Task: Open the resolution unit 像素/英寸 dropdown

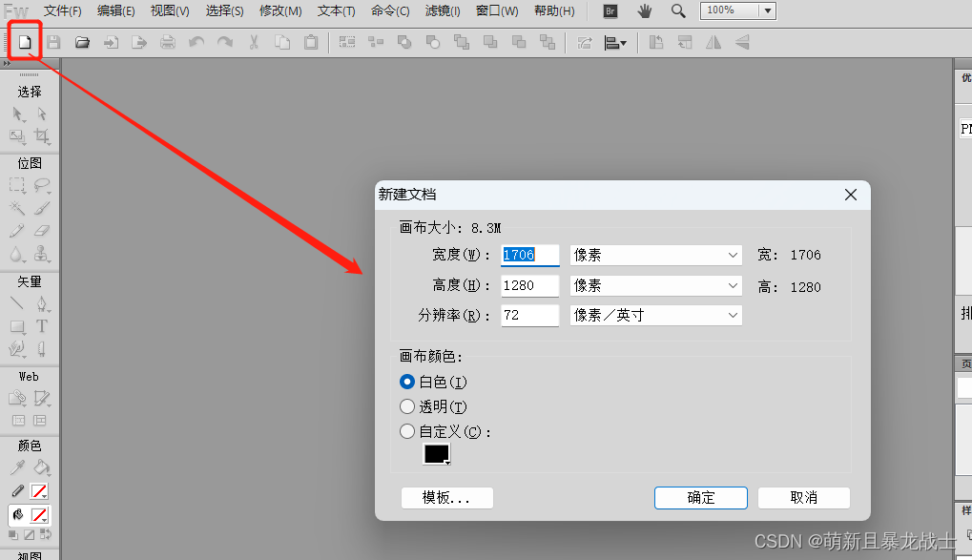Action: click(656, 315)
